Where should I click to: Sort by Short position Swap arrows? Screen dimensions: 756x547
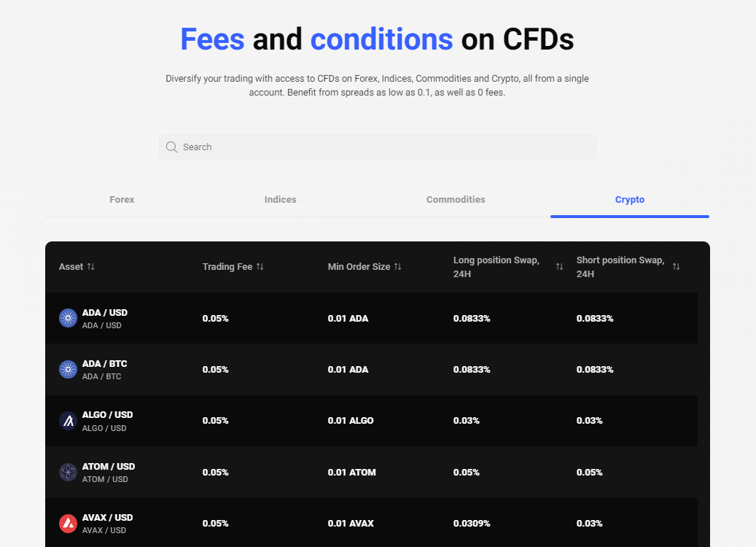(676, 266)
